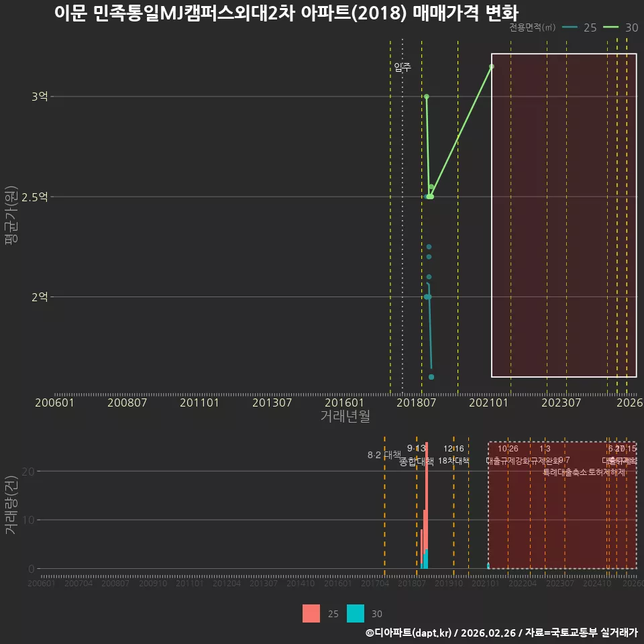644x644 pixels.
Task: Select the 입주 annotation label
Action: tap(402, 67)
